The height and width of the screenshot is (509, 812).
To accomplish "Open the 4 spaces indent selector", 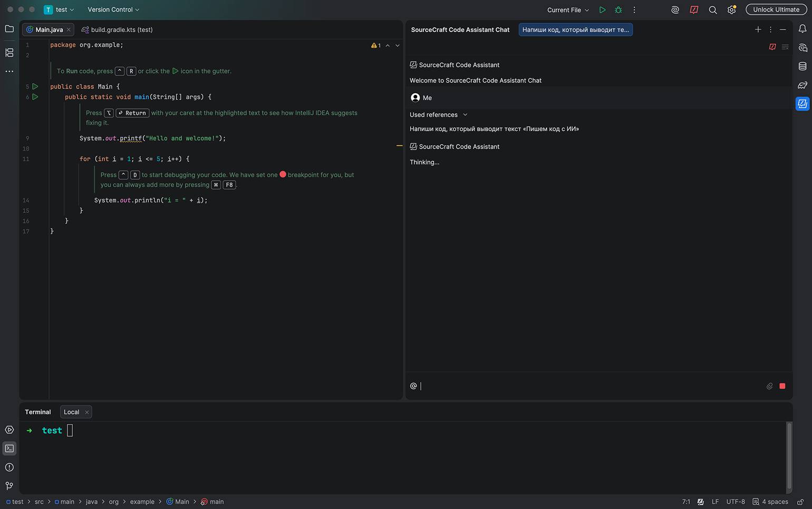I will click(770, 502).
